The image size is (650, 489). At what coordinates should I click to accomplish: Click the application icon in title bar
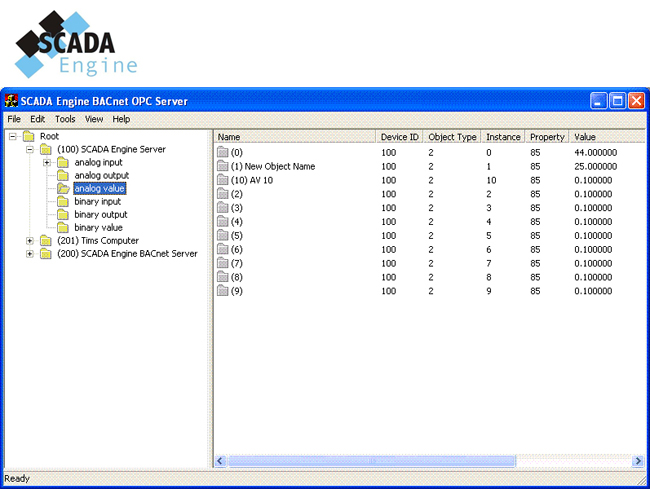tap(11, 101)
